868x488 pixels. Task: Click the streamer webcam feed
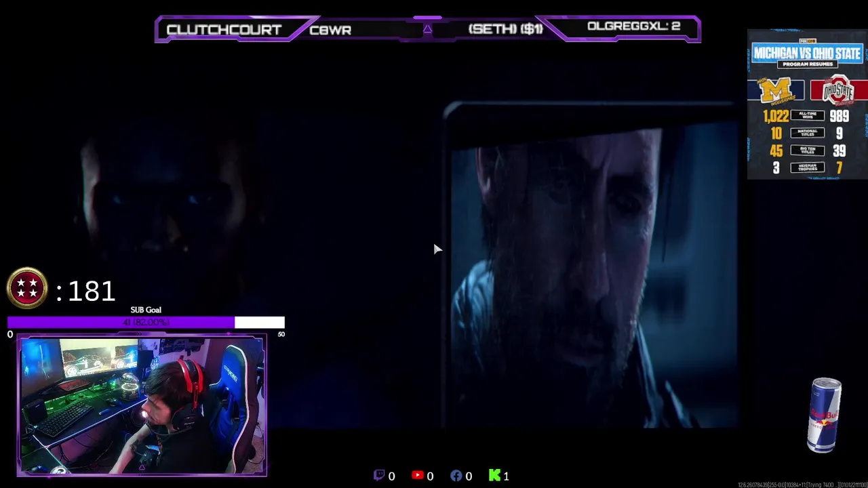click(142, 405)
